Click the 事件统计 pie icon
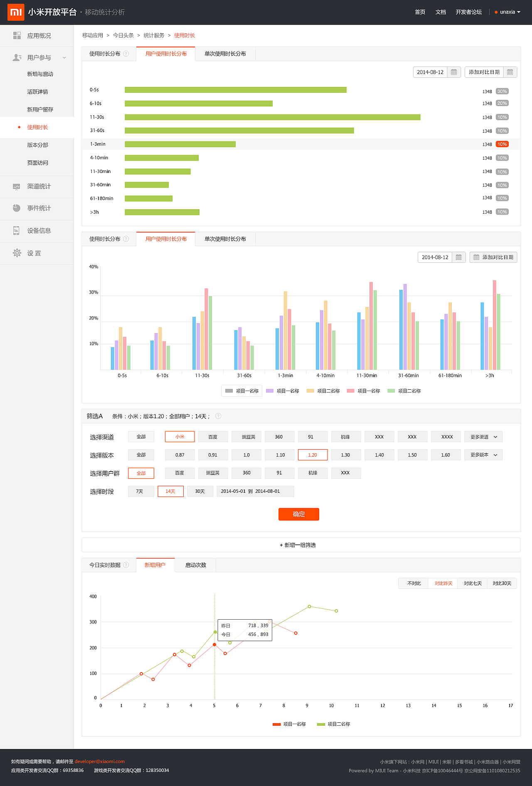 click(17, 208)
